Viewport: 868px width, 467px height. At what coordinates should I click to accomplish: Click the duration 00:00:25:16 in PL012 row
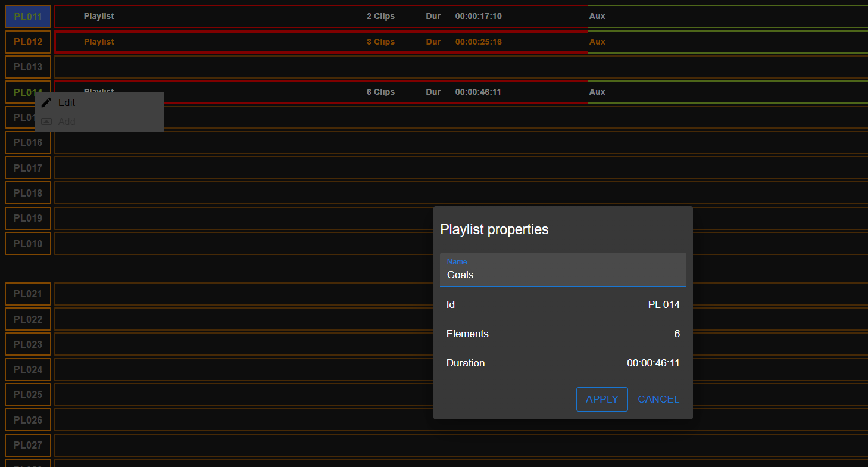(478, 42)
